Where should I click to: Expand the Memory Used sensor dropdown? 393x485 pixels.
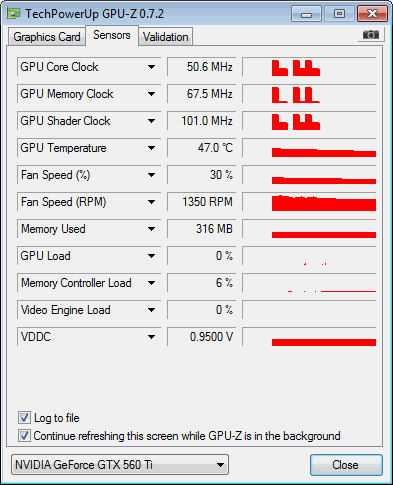(151, 229)
